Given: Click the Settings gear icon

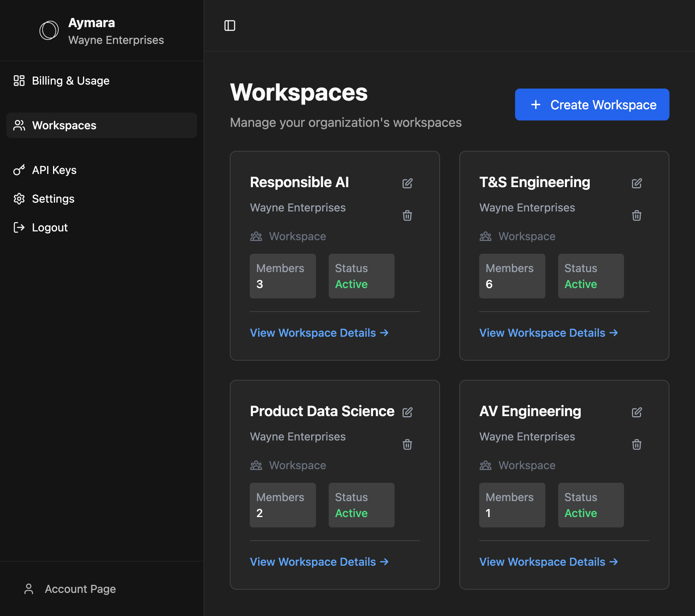Looking at the screenshot, I should point(19,199).
